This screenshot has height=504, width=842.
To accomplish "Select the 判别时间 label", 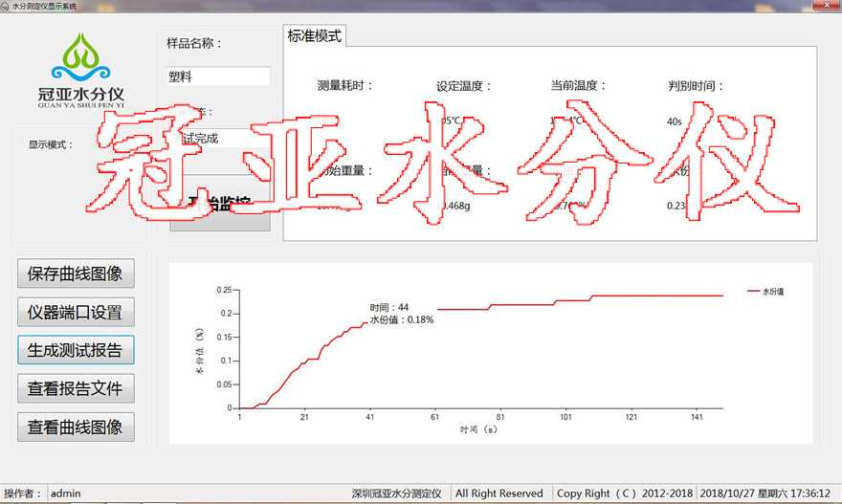I will click(696, 86).
